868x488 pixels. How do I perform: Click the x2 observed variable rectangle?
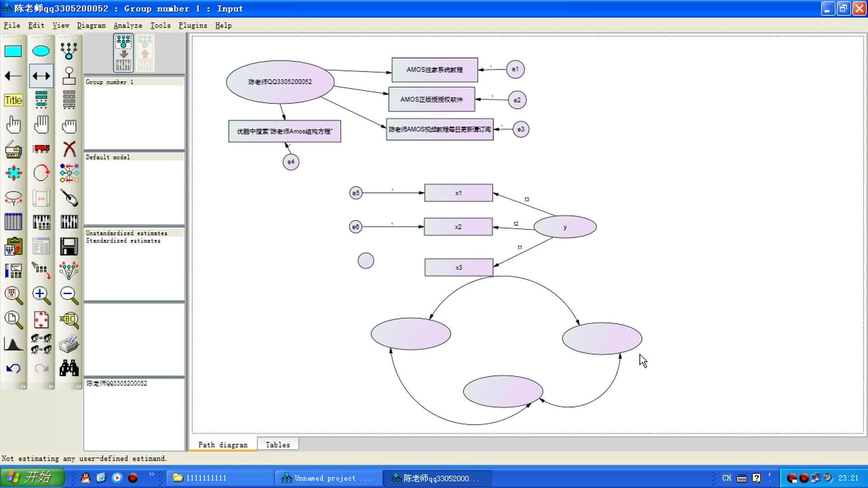point(458,227)
